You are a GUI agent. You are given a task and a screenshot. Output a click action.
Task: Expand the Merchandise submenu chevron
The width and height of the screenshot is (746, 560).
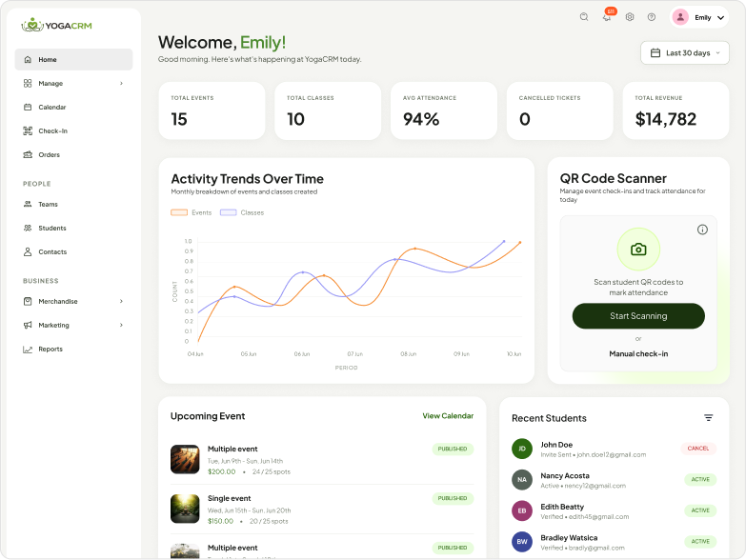pos(121,301)
